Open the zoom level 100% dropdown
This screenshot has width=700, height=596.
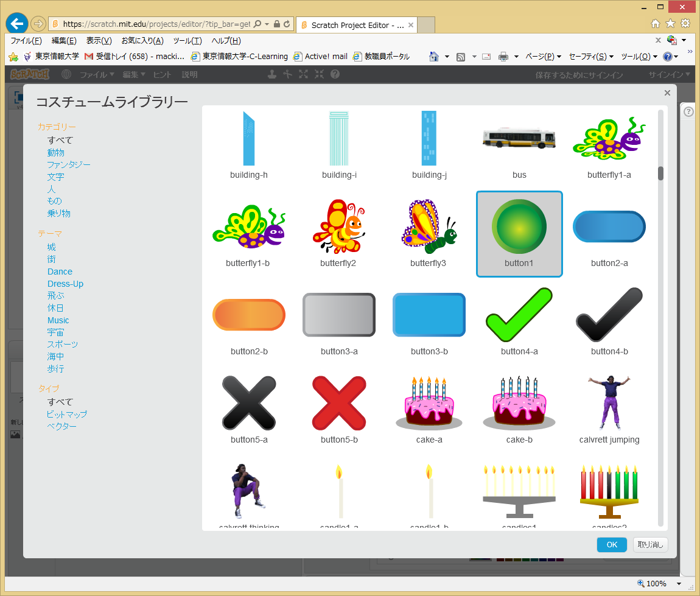point(679,583)
